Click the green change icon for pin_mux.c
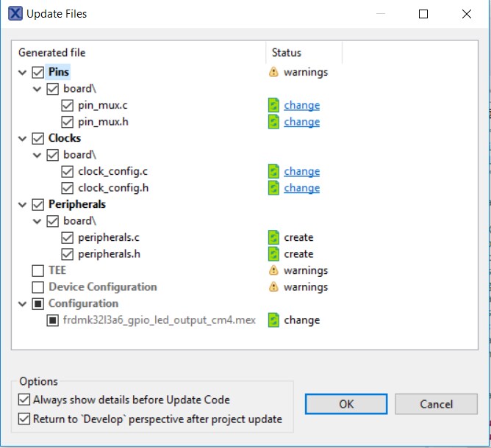This screenshot has height=448, width=491. 273,105
